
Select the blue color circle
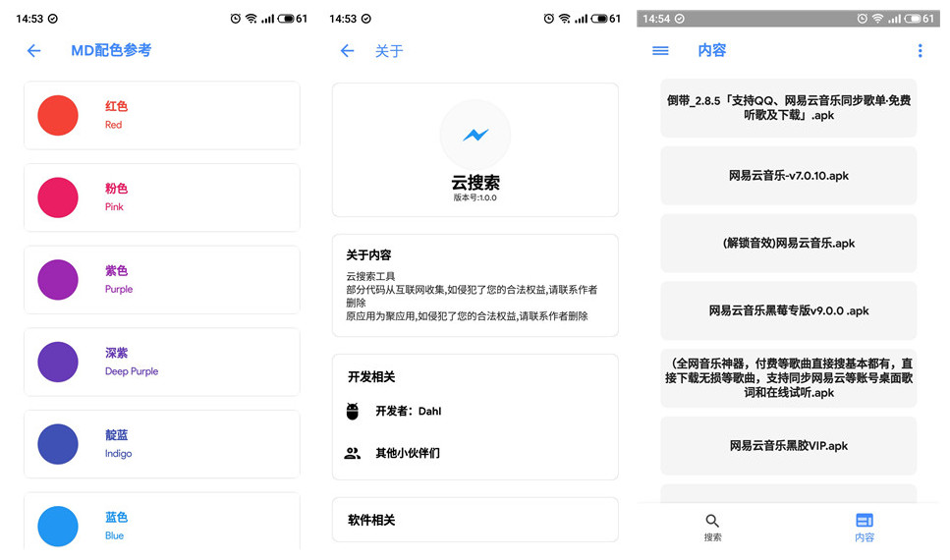click(58, 526)
